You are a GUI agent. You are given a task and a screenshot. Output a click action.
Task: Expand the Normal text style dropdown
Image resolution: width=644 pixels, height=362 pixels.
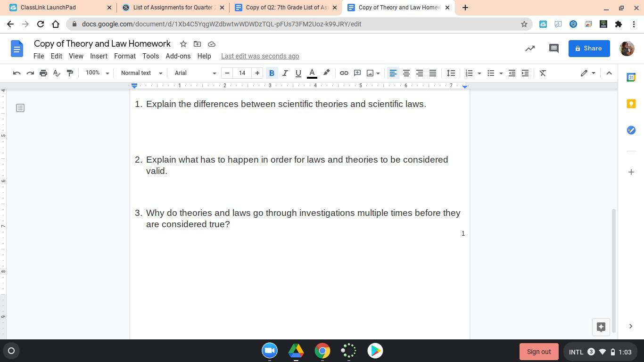141,73
